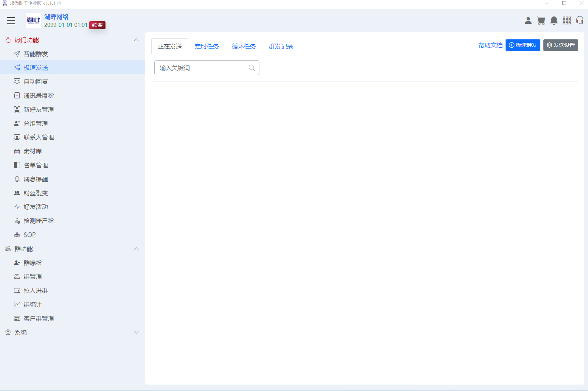Select 拉人进群 feature
Screen dimensions: 588x391
point(35,290)
